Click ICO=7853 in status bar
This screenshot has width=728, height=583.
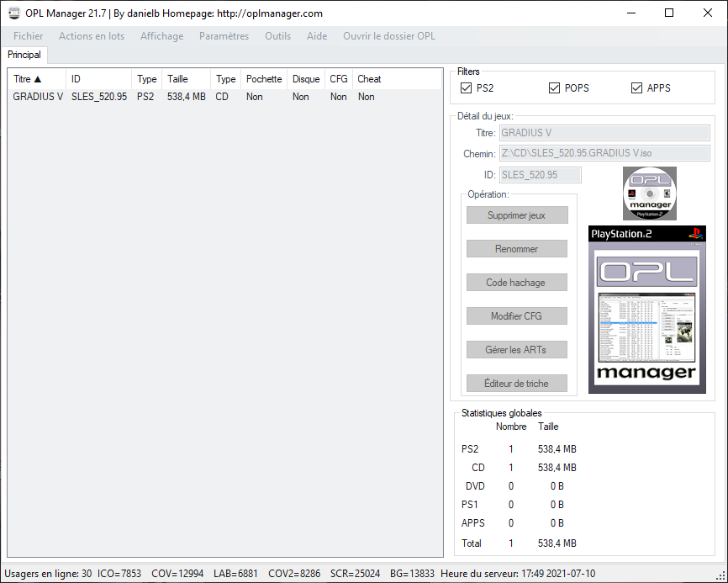click(x=119, y=574)
